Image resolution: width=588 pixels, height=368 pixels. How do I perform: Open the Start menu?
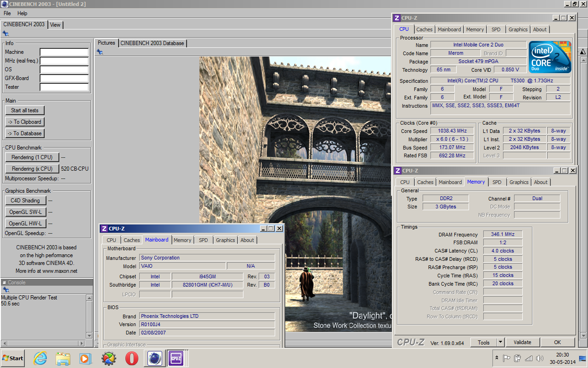[x=13, y=358]
